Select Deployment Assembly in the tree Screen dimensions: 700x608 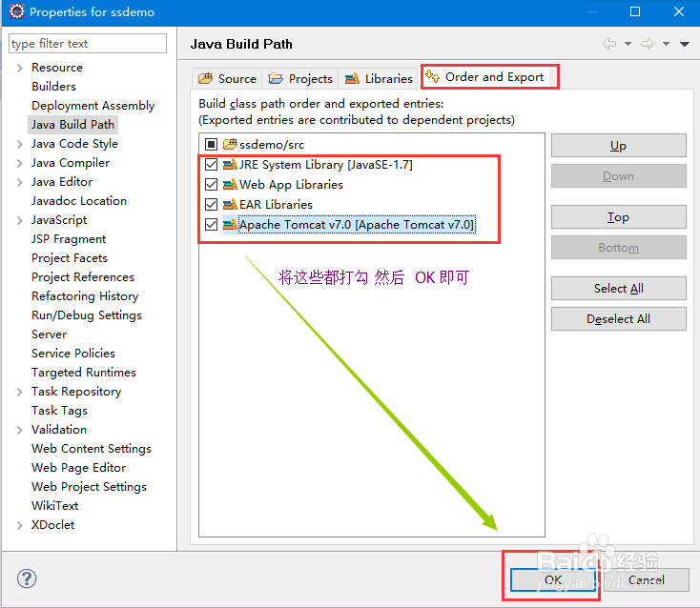(93, 106)
